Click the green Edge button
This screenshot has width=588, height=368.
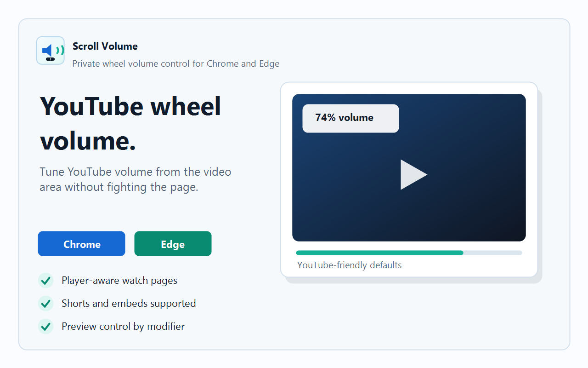[x=173, y=244]
